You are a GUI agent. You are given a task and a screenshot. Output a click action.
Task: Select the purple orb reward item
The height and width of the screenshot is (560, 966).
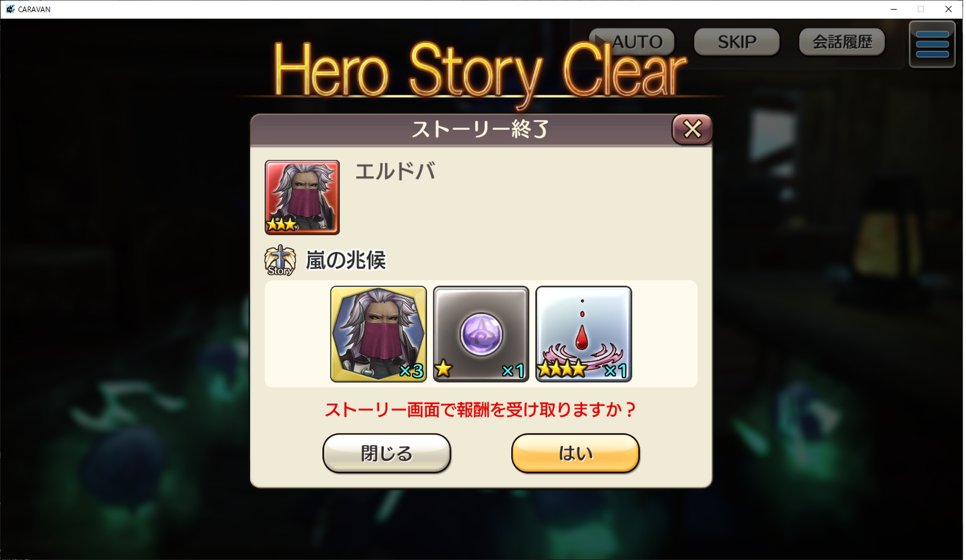(481, 334)
